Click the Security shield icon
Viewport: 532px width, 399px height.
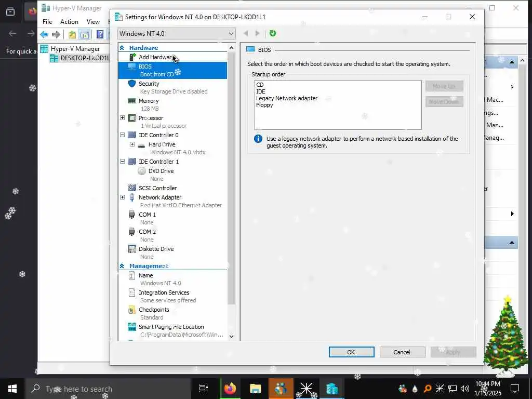click(132, 84)
